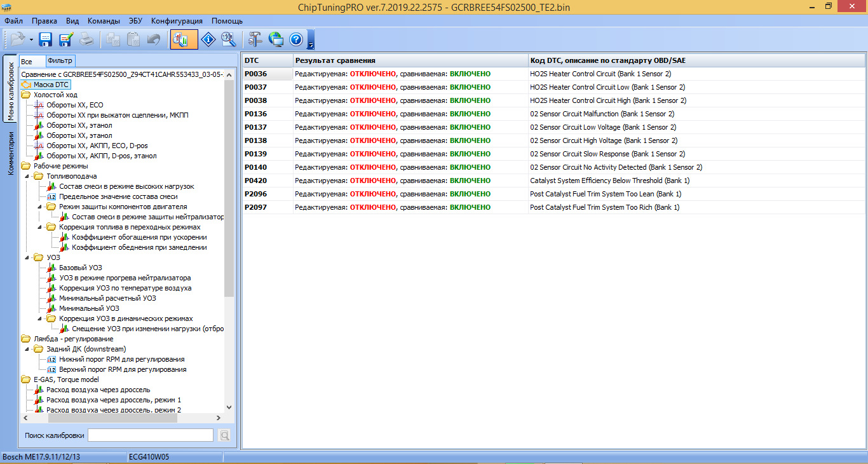Open the toolbar overflow options arrow
Screen dimensions: 868x464
pos(311,40)
